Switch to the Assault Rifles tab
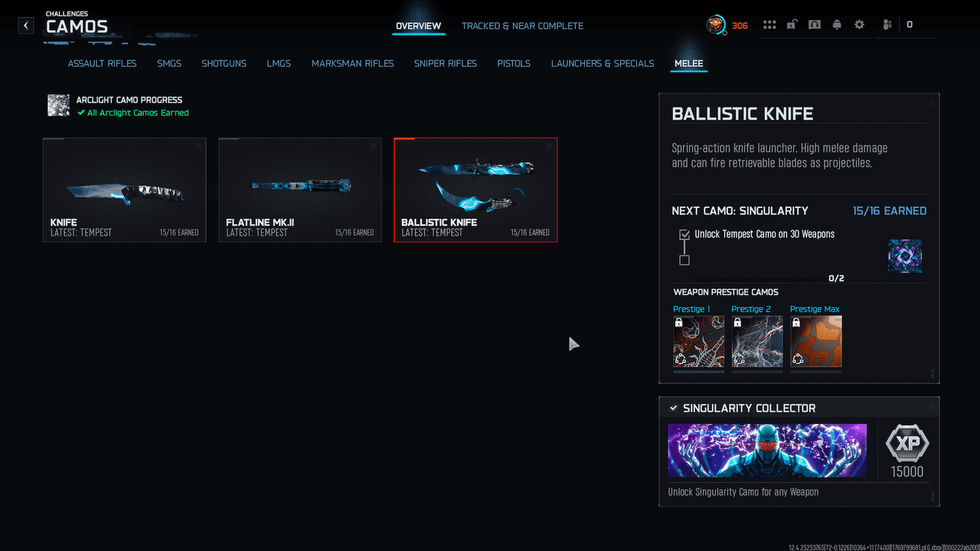Viewport: 980px width, 551px height. [102, 64]
